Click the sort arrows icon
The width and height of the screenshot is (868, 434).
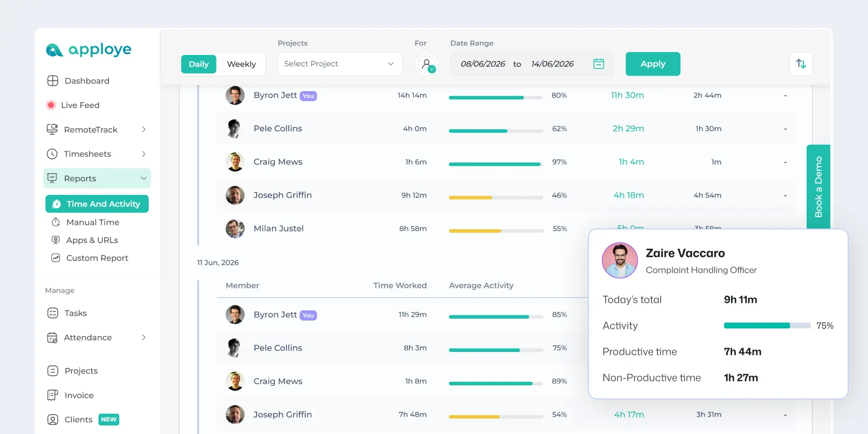coord(801,64)
